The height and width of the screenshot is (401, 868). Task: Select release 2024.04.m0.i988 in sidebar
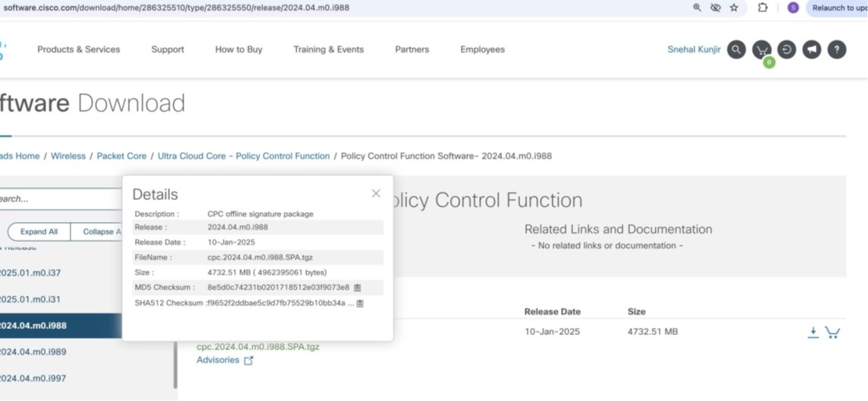[61, 326]
